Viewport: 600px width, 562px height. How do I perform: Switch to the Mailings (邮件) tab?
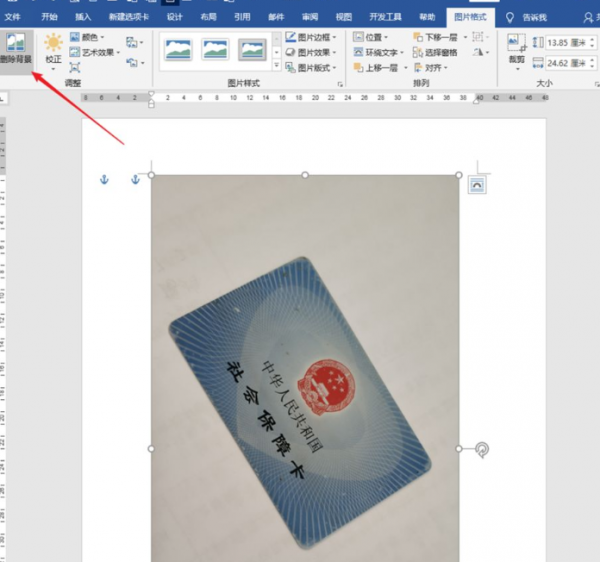[276, 17]
